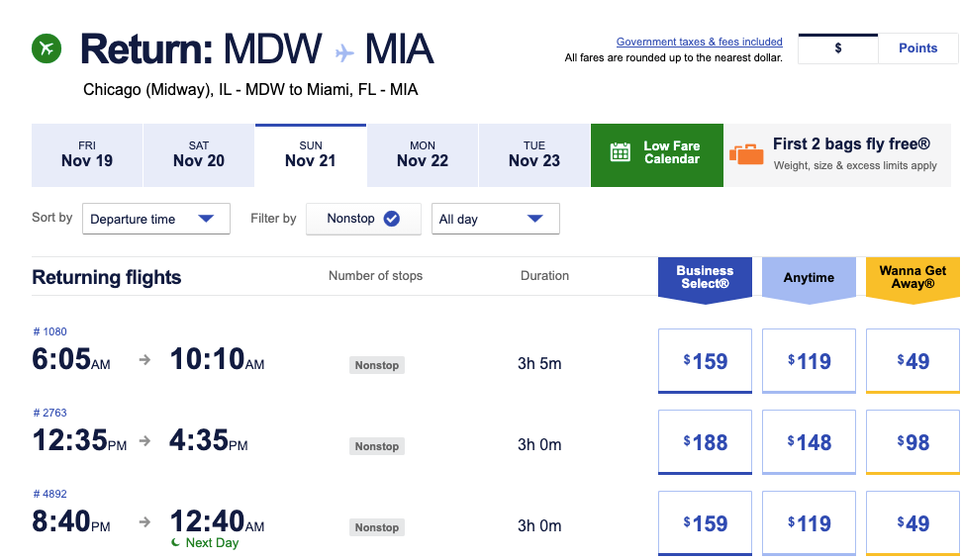961x560 pixels.
Task: Select the $188 Business Select fare
Action: [x=705, y=442]
